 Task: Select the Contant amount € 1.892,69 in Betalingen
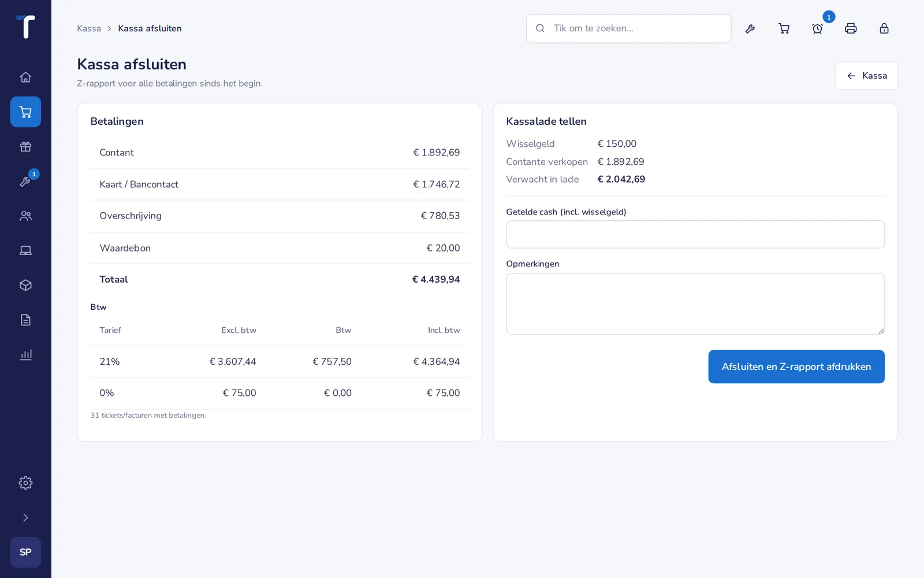click(x=436, y=153)
